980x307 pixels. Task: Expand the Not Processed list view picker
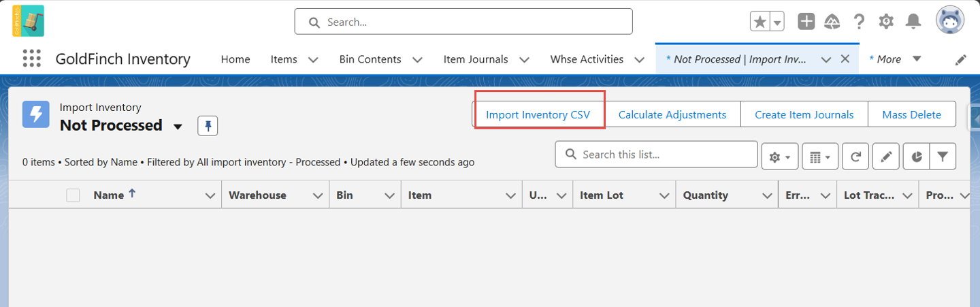[x=178, y=127]
